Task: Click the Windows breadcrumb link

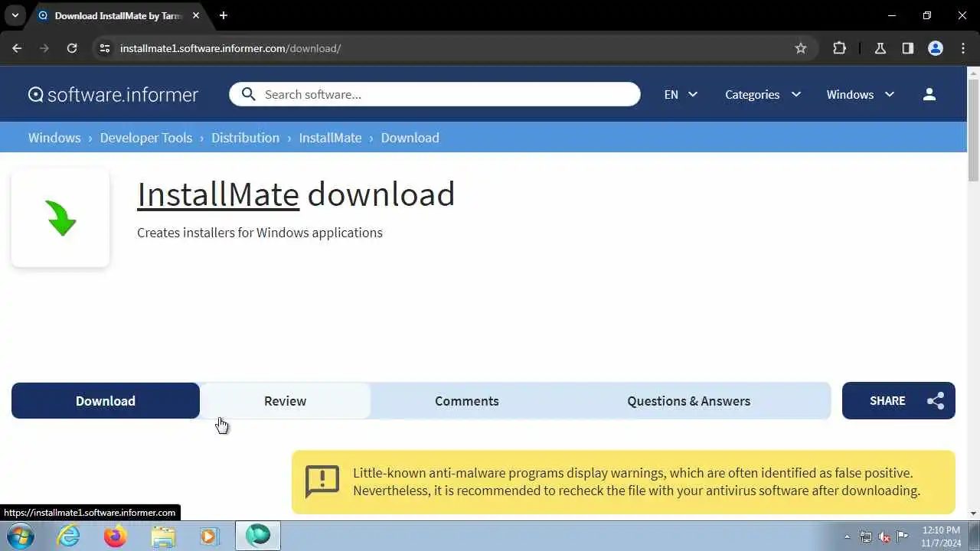Action: pos(54,138)
